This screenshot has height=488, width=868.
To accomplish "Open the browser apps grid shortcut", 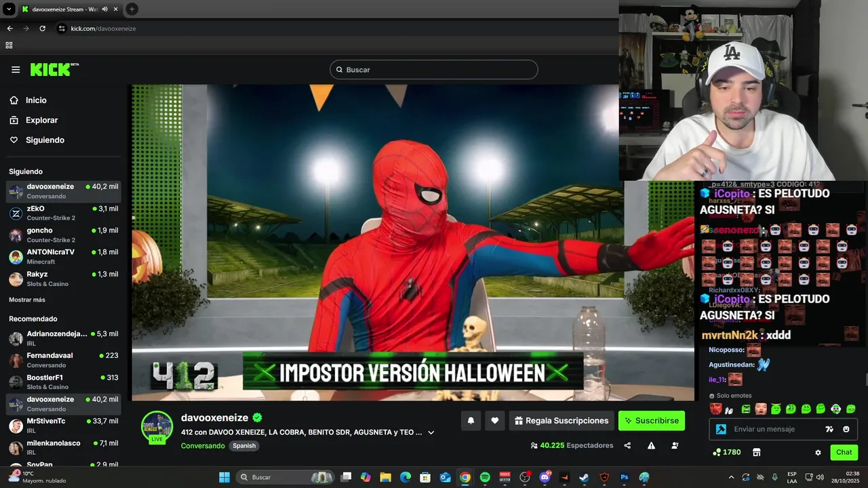I will (x=9, y=45).
